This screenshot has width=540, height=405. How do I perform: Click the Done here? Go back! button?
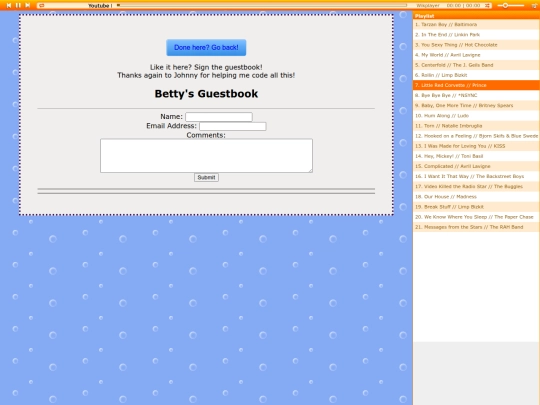coord(206,48)
